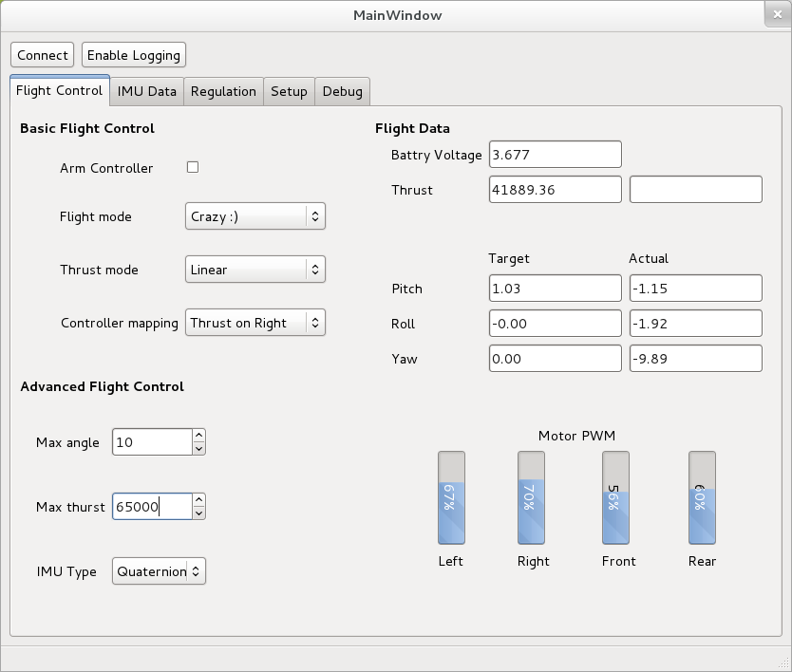792x672 pixels.
Task: Click the Max angle input field
Action: tap(152, 442)
